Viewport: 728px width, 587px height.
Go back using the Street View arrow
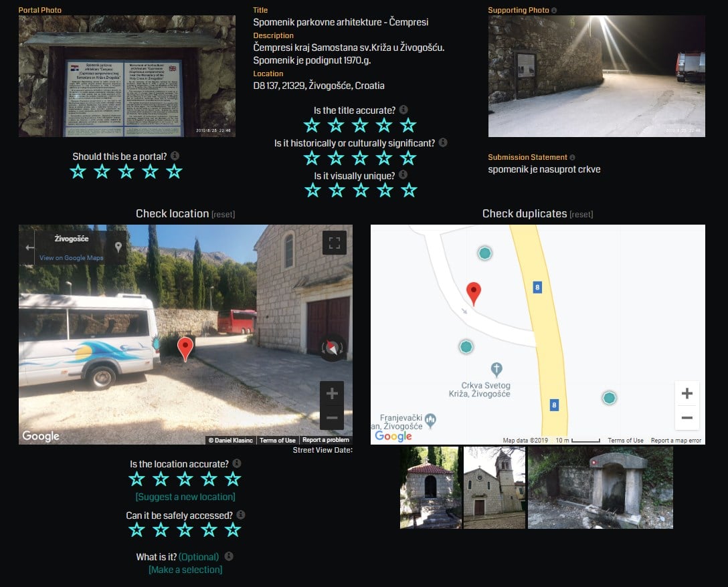pos(29,248)
